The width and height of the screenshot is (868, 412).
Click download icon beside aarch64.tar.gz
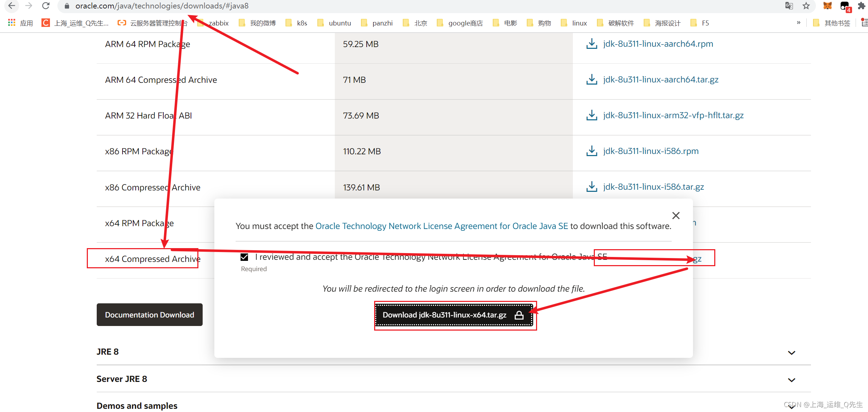tap(592, 80)
